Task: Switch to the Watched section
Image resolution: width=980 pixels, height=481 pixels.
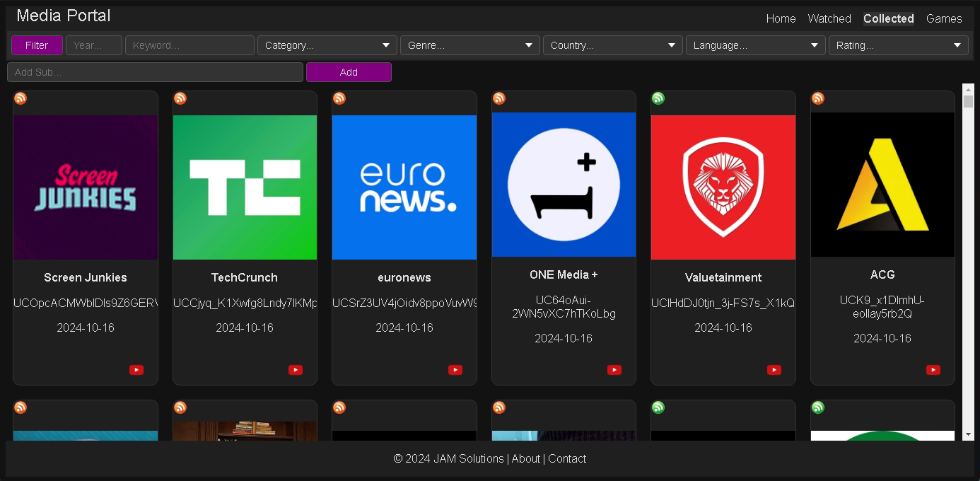Action: pos(829,18)
